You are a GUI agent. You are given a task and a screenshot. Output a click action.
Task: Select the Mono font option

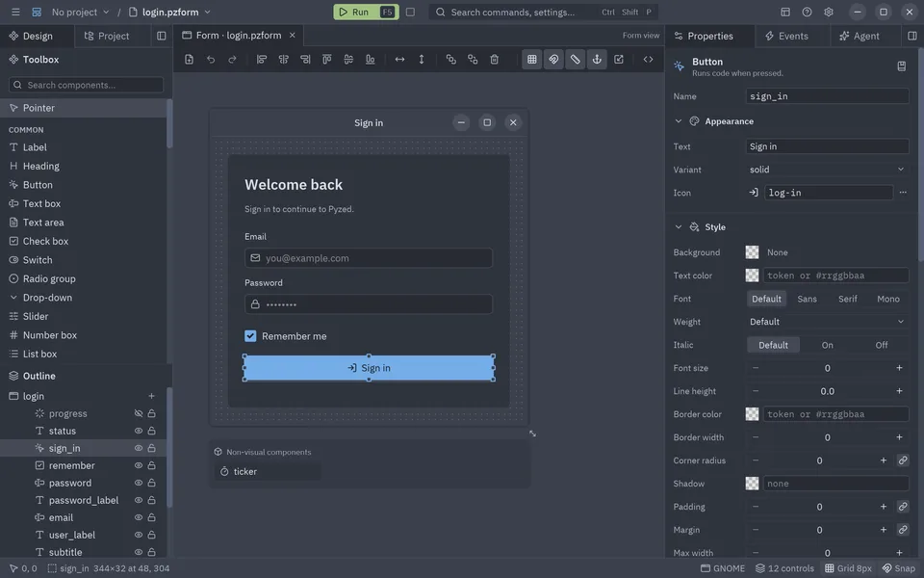pos(888,299)
